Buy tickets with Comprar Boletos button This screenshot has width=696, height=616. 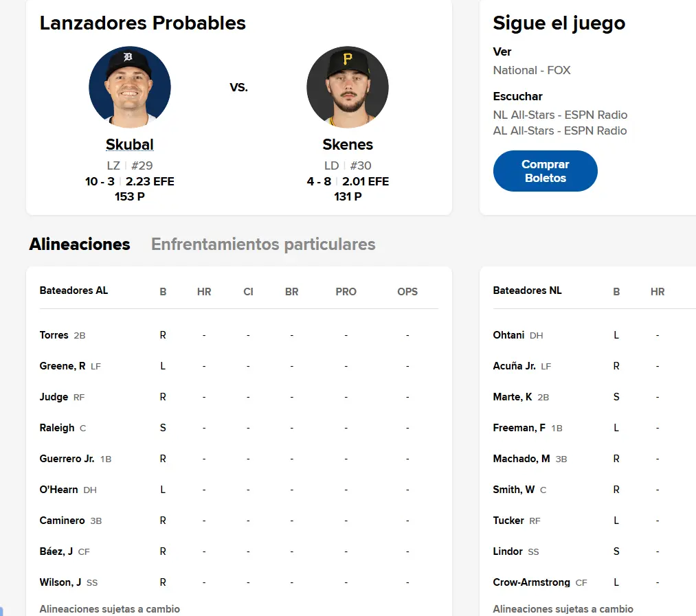tap(545, 171)
